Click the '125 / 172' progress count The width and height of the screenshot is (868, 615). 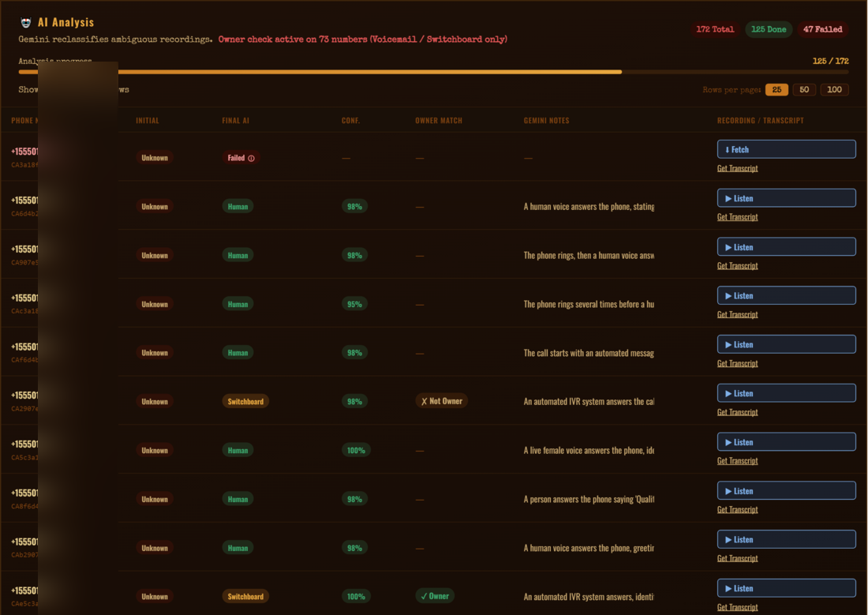point(830,61)
